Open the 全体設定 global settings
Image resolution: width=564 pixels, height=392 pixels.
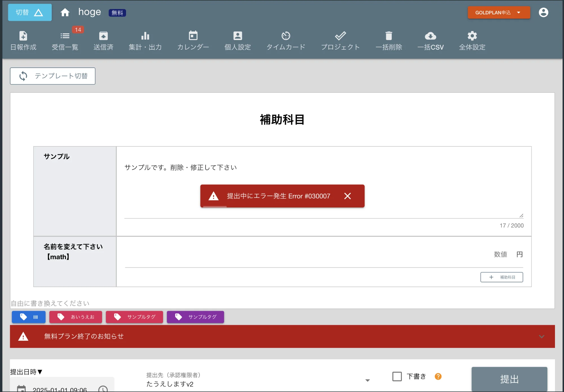click(472, 40)
